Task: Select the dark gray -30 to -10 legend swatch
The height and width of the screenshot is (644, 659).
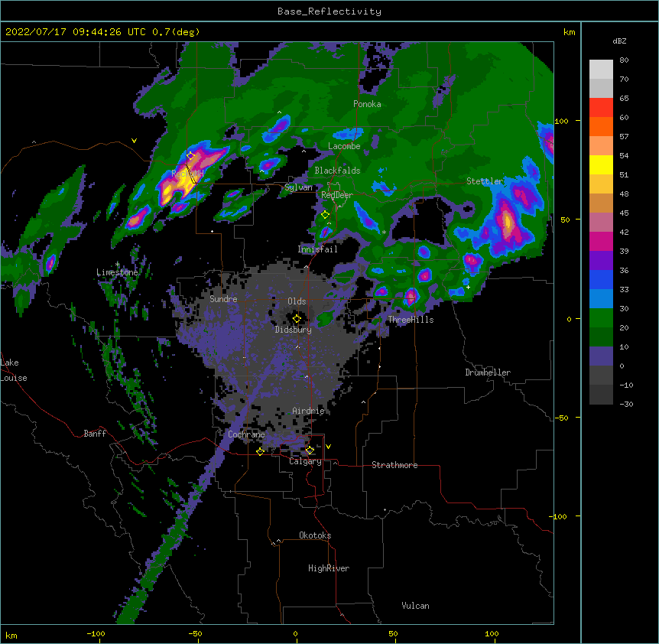Action: [x=601, y=395]
